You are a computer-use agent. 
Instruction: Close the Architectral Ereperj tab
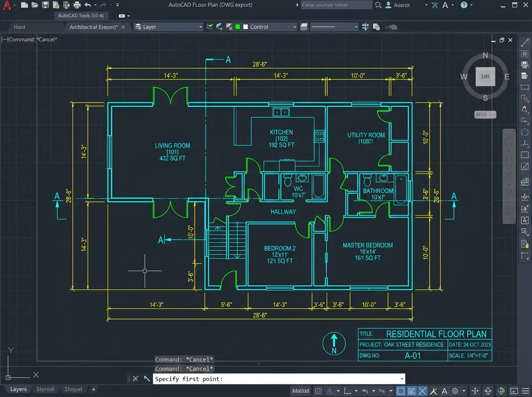[124, 27]
